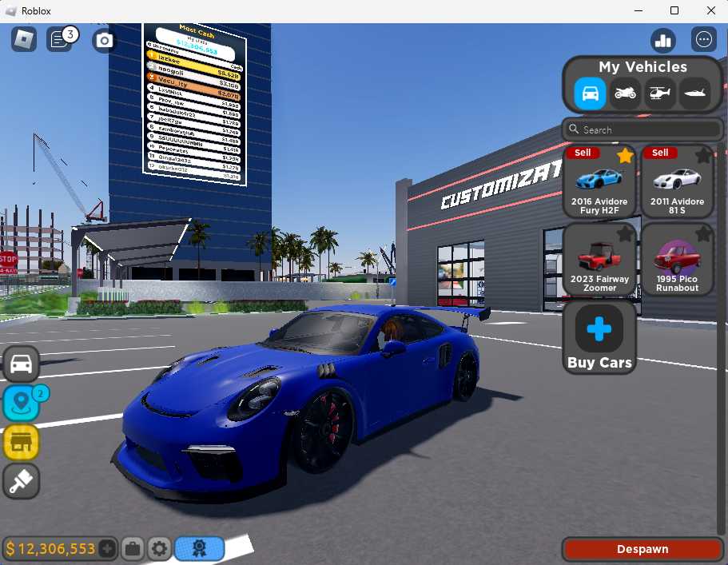This screenshot has width=728, height=565.
Task: Toggle favorite star on 2023 Fairway Zoomer
Action: click(x=625, y=233)
